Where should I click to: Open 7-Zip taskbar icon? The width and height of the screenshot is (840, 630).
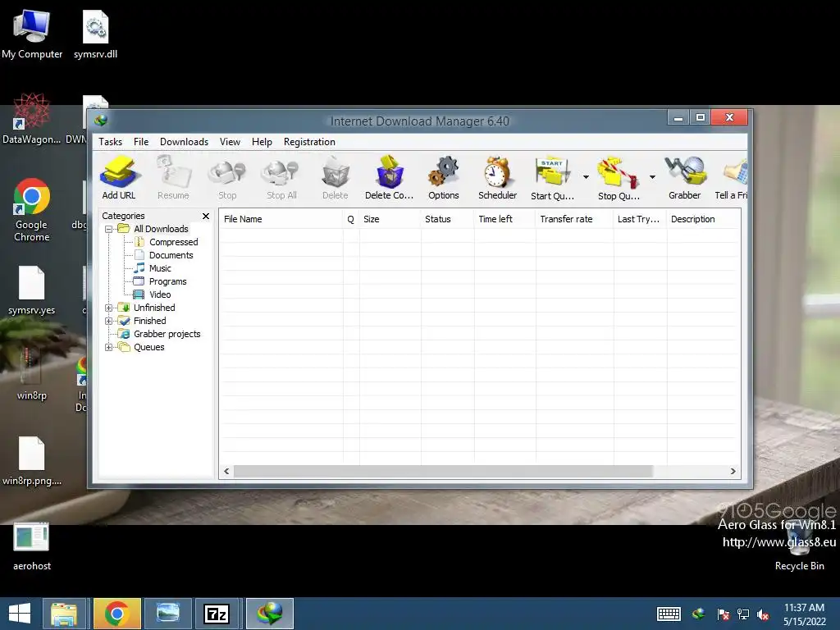click(217, 614)
